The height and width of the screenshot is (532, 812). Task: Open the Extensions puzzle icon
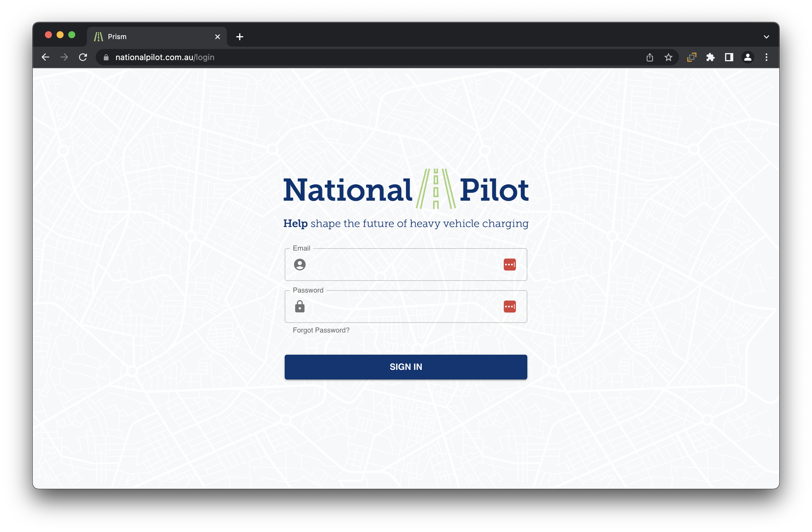[x=710, y=57]
